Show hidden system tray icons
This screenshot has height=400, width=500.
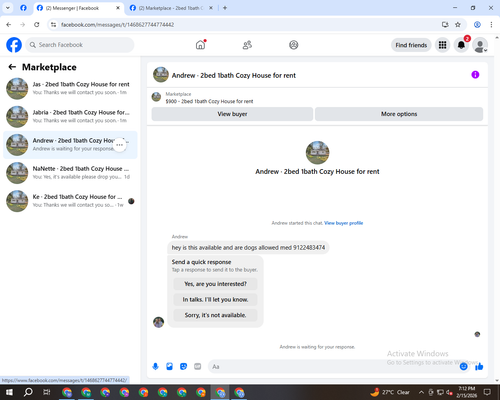point(421,392)
